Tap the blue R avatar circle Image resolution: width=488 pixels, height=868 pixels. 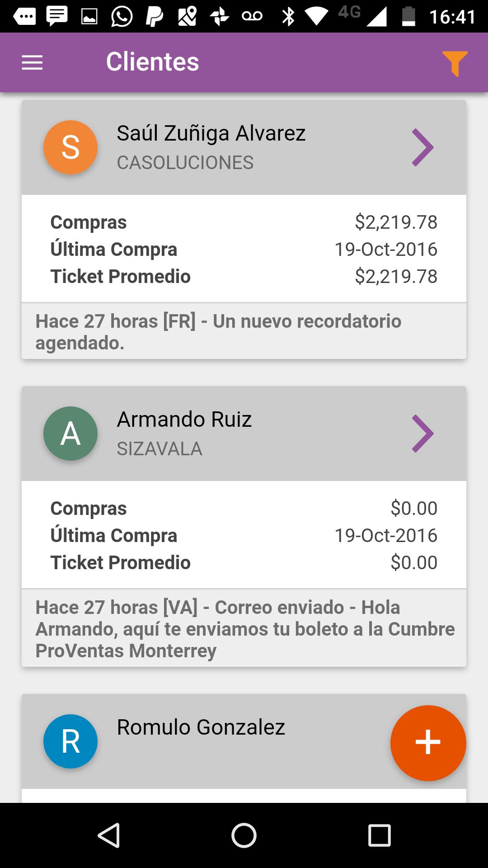[x=70, y=741]
